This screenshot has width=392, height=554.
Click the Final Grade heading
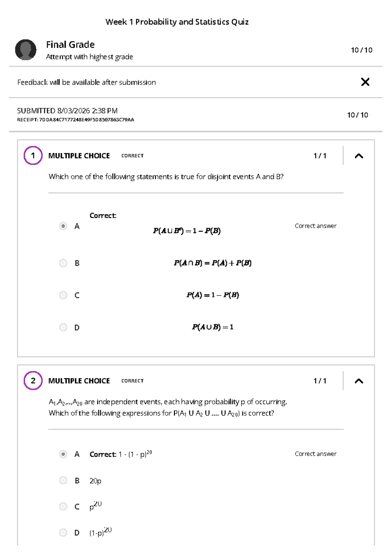[x=70, y=44]
